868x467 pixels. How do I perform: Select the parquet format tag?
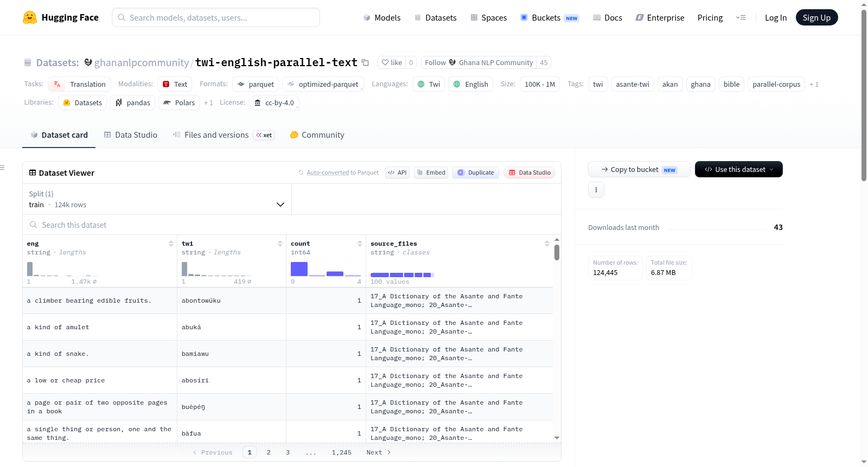click(x=256, y=84)
